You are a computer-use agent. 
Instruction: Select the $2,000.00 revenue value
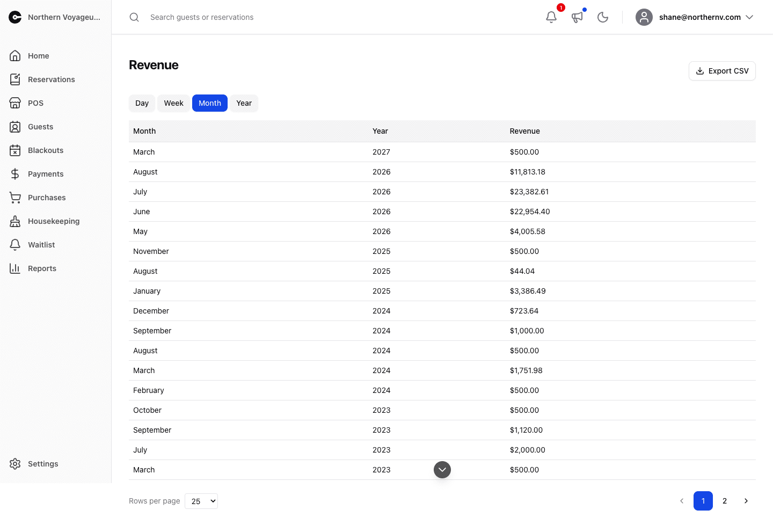click(527, 450)
